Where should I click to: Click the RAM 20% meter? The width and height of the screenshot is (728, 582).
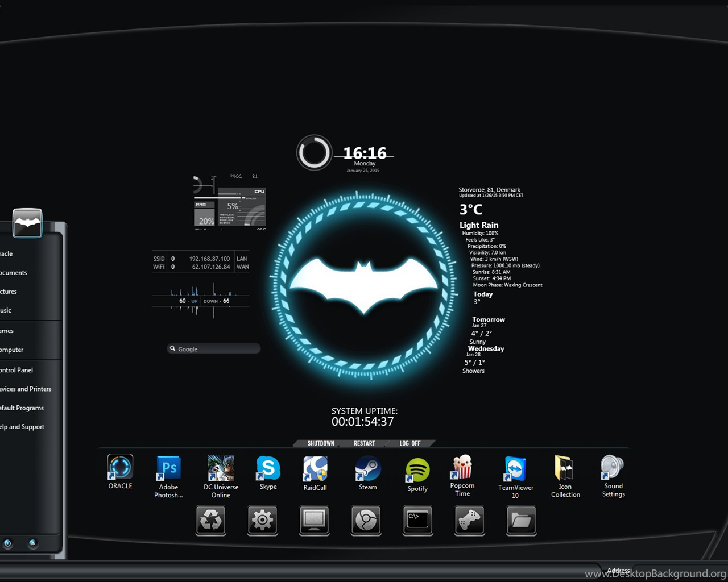pos(204,213)
